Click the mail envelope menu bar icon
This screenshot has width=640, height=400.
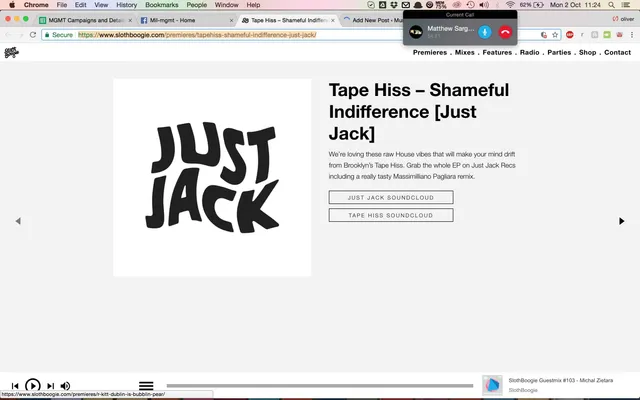[406, 5]
